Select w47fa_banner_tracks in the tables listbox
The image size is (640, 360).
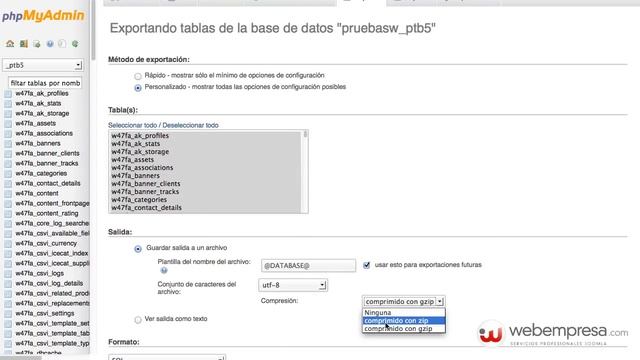(x=205, y=191)
